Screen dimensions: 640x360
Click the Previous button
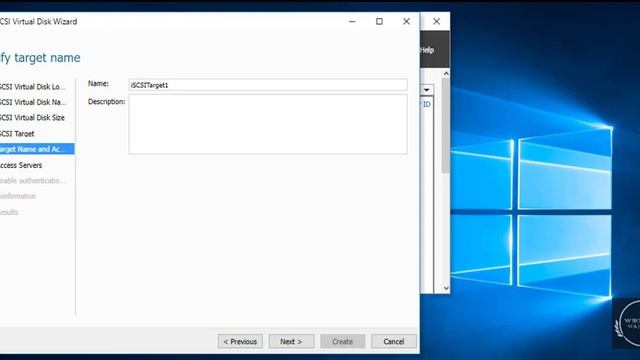coord(240,341)
